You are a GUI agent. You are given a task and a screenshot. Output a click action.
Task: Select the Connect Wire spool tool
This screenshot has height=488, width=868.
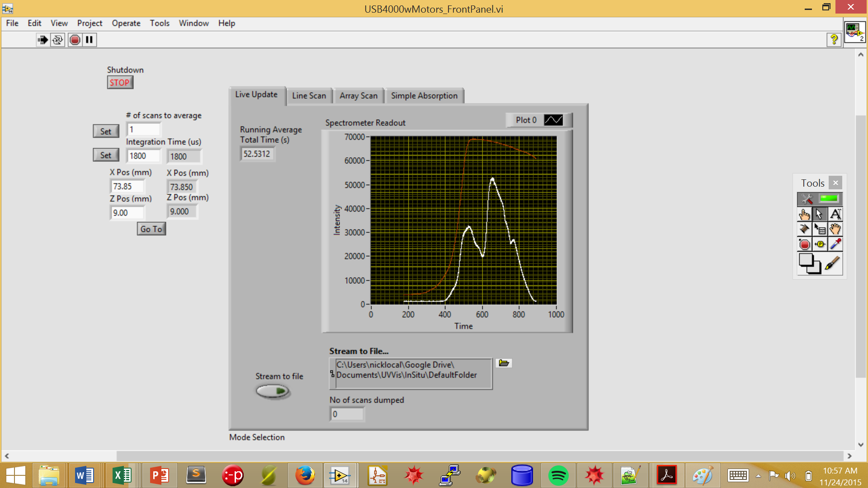804,229
